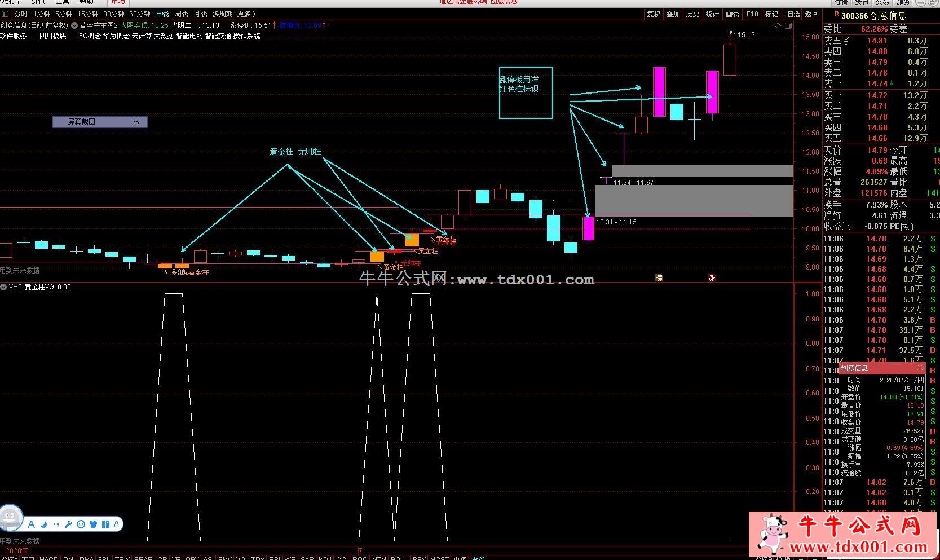The height and width of the screenshot is (560, 940).
Task: Select the 日线 daily period
Action: click(x=162, y=14)
